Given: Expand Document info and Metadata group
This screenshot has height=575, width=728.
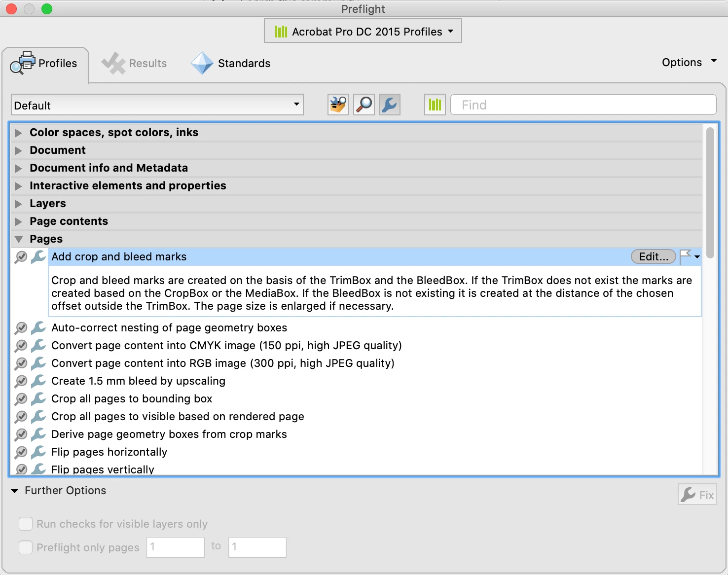Looking at the screenshot, I should (x=18, y=168).
